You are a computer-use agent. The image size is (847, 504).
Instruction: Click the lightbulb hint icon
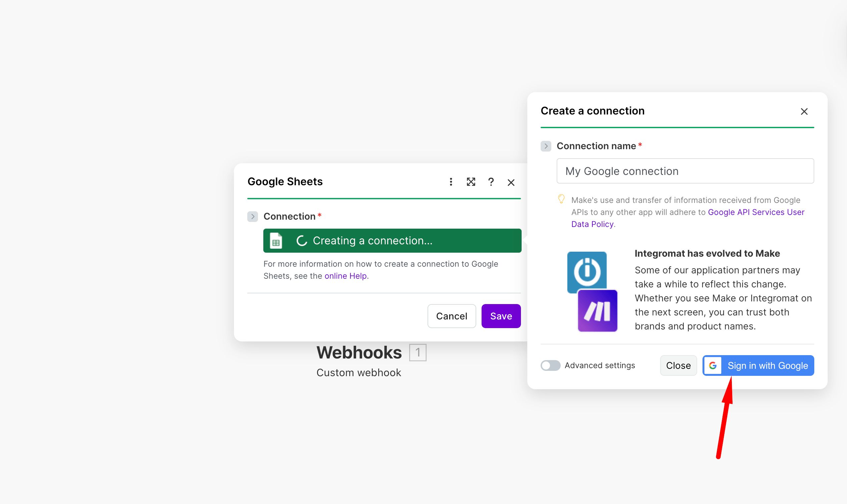pyautogui.click(x=561, y=199)
